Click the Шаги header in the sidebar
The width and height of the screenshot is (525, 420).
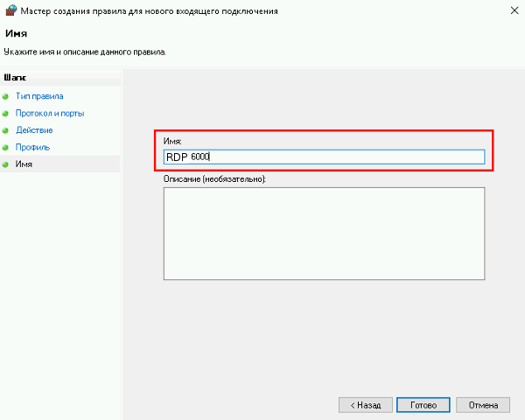pyautogui.click(x=15, y=78)
